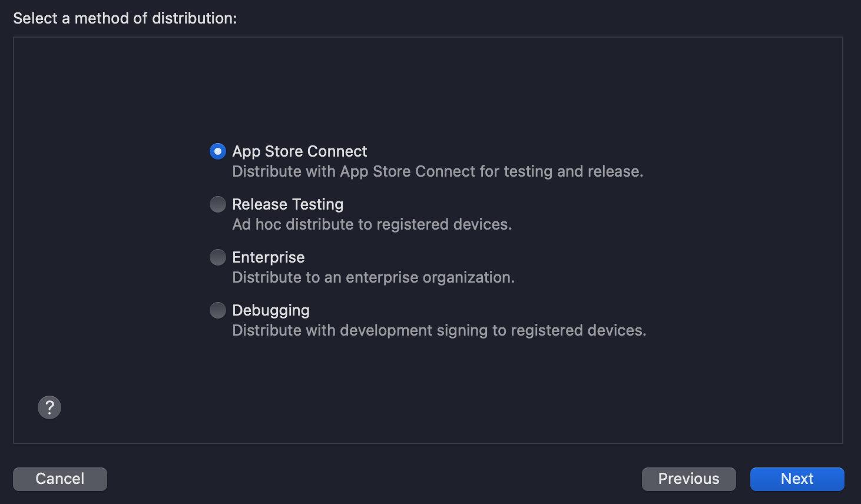Click the Release Testing label text
The width and height of the screenshot is (861, 504).
(x=288, y=204)
